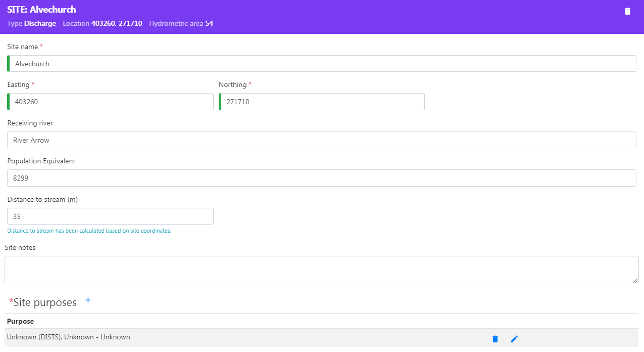Click the Hydrometric area 54 header text

point(181,23)
